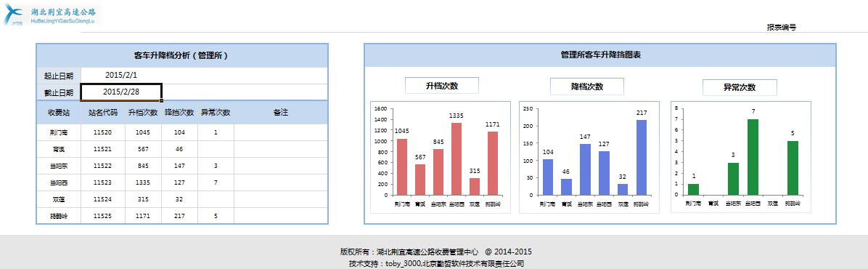Click the 升档次数 chart title box

(442, 86)
